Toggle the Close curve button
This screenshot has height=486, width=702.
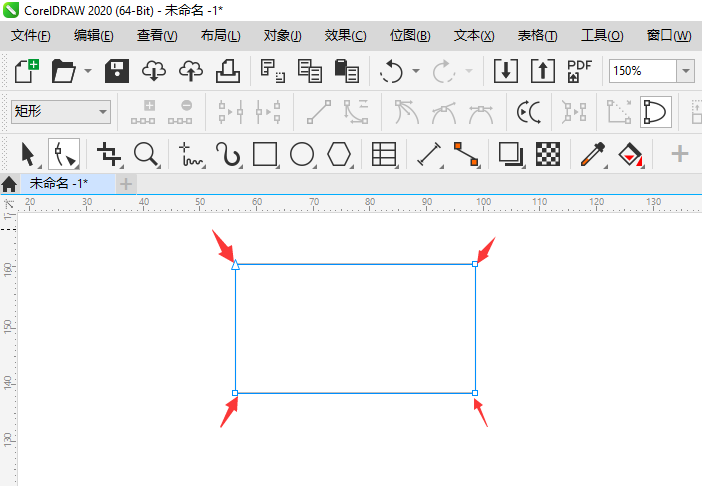click(x=655, y=112)
